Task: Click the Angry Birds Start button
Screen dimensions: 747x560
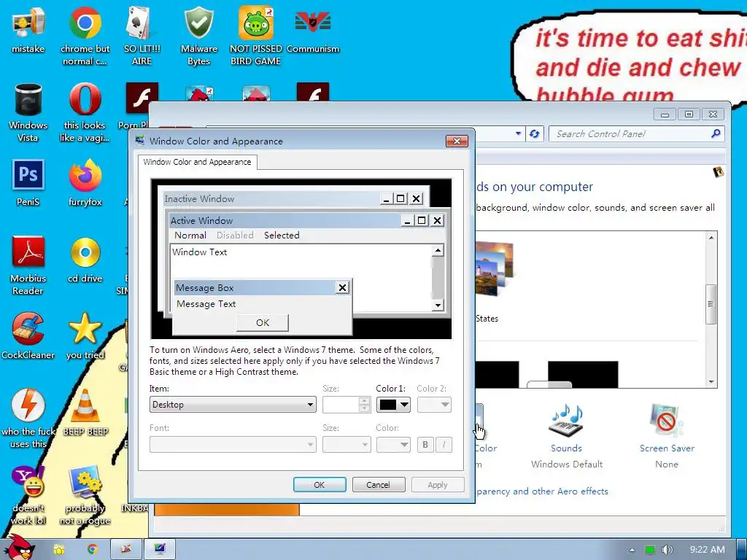Action: (x=19, y=548)
